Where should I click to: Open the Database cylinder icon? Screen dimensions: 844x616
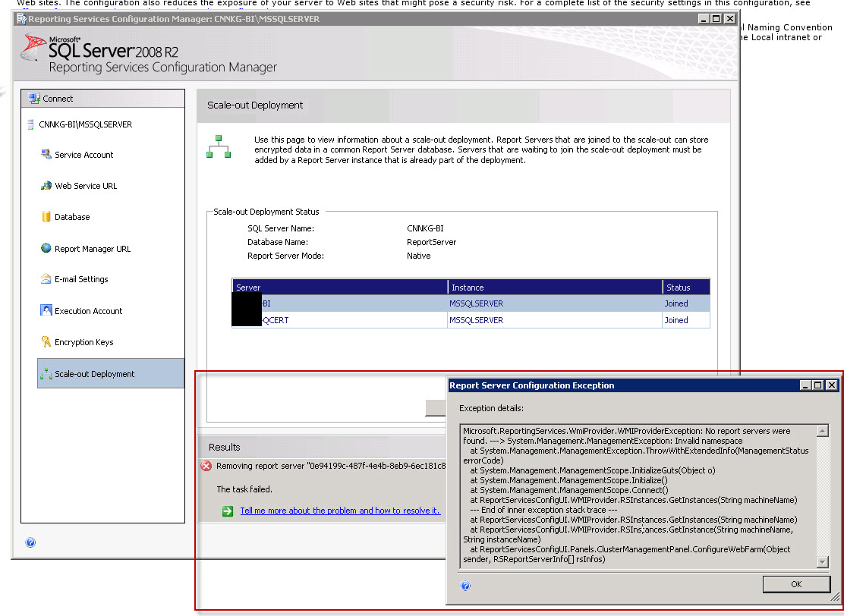[x=46, y=217]
